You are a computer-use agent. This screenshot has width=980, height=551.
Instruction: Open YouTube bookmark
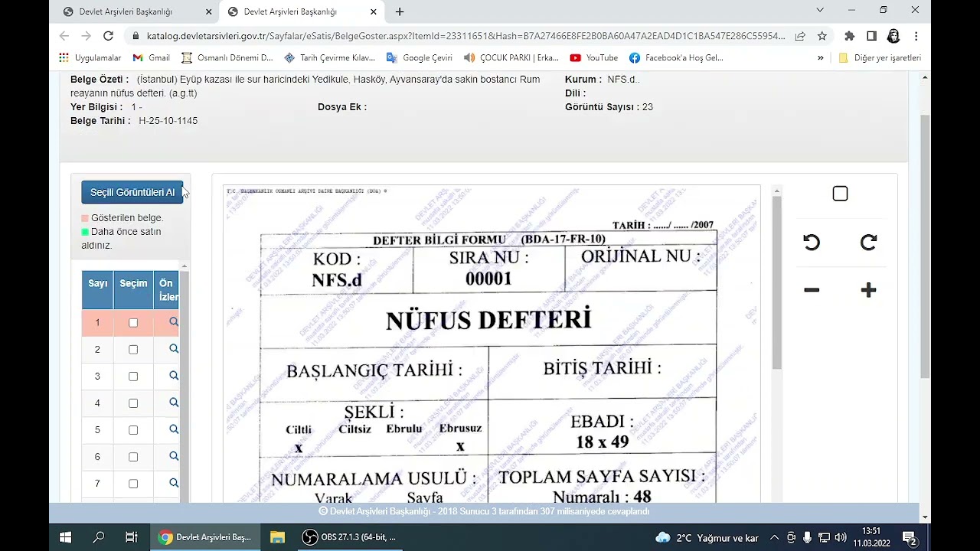tap(594, 57)
